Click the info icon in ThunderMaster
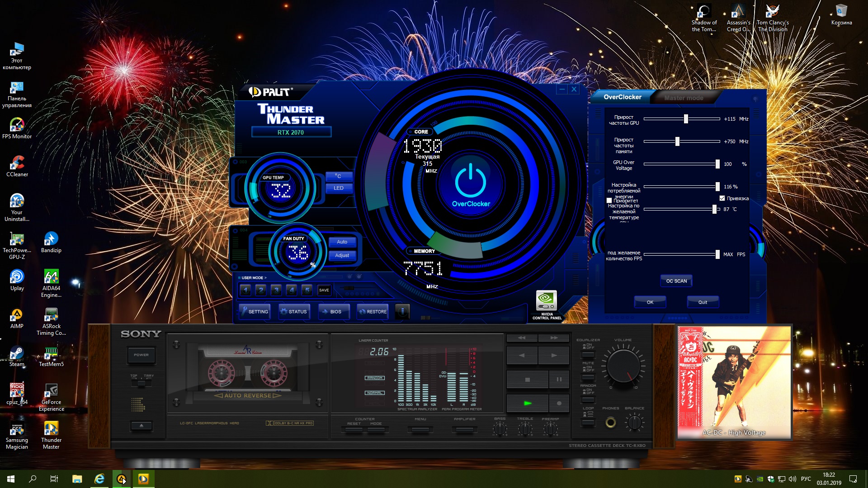 (402, 311)
